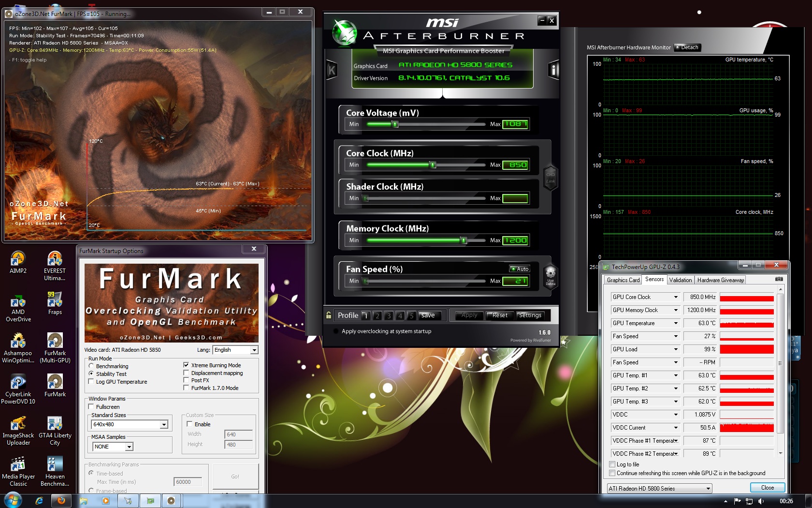
Task: Click the Core Clock slider handle
Action: point(433,165)
